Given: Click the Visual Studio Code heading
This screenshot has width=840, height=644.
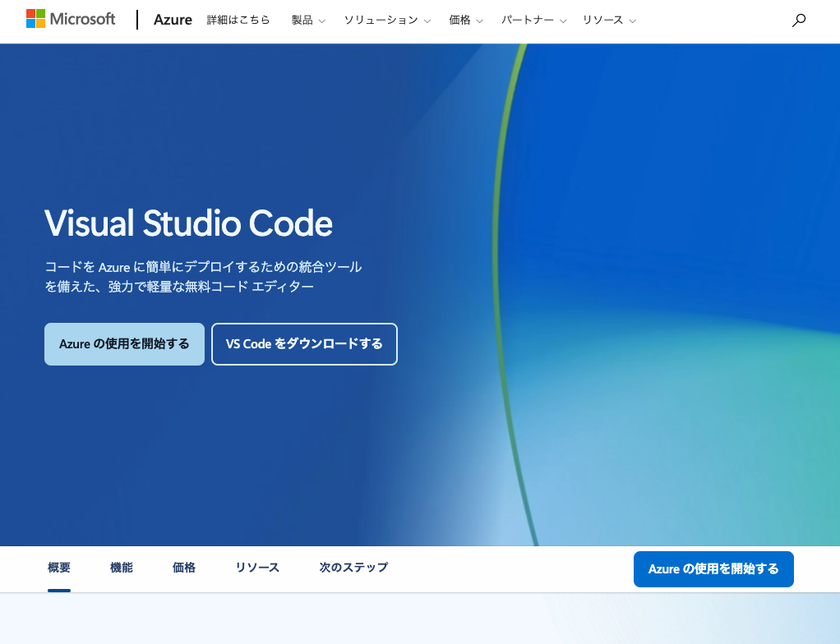Looking at the screenshot, I should [x=188, y=223].
